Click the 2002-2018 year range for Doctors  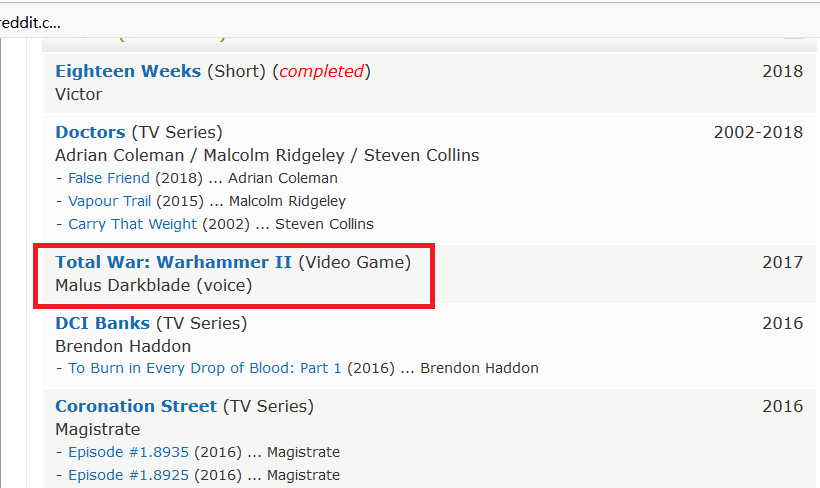coord(758,132)
